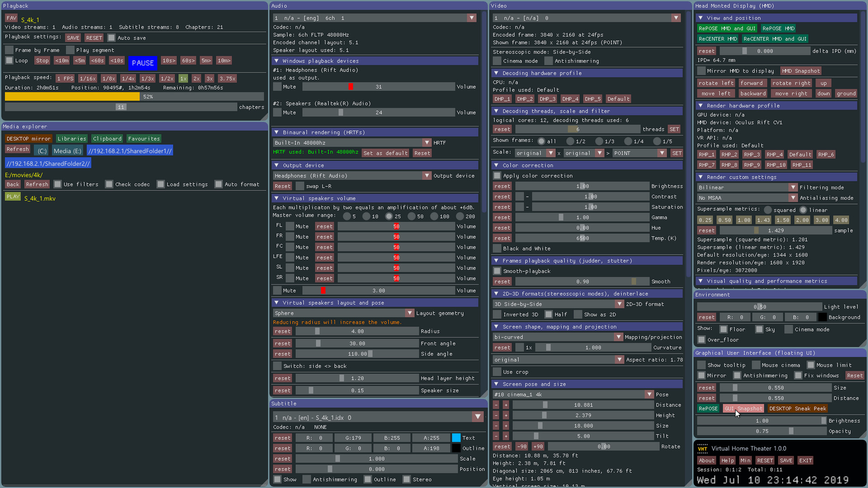Click the VHT logo icon
868x488 pixels.
[x=702, y=449]
